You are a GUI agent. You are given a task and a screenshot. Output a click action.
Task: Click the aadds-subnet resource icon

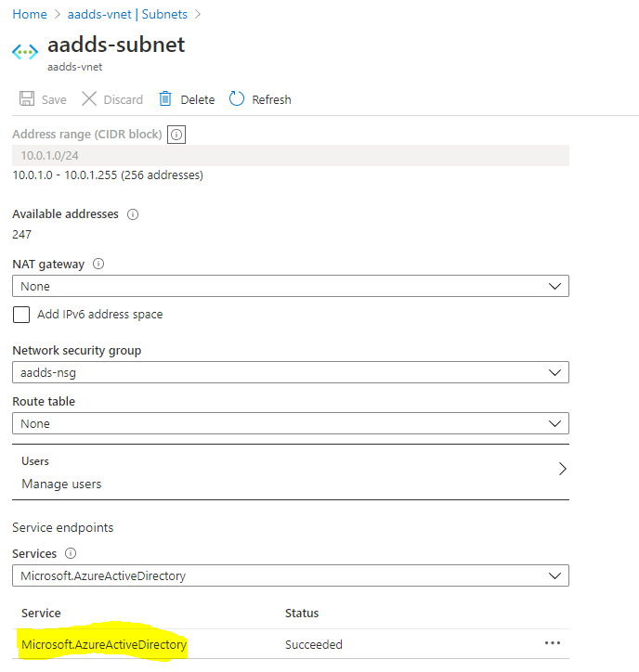(25, 52)
